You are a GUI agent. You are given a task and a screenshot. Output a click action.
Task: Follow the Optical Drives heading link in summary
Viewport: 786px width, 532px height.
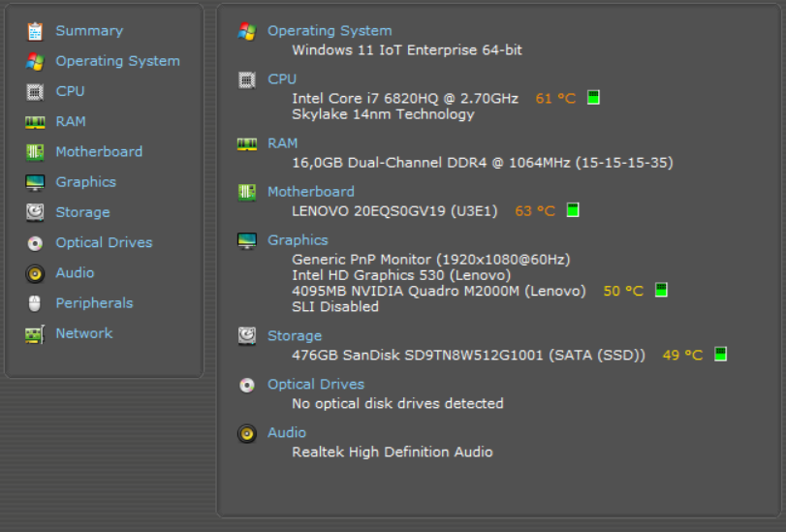pos(316,384)
